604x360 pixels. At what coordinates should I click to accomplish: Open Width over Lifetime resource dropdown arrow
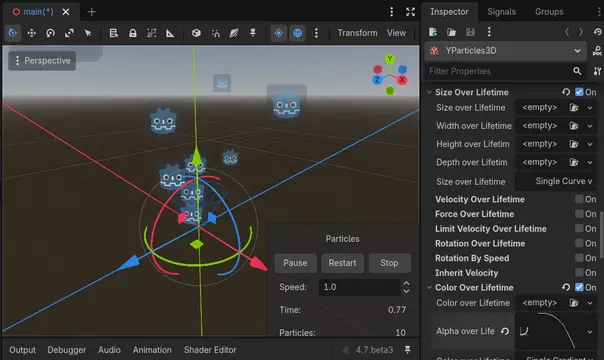click(x=590, y=126)
